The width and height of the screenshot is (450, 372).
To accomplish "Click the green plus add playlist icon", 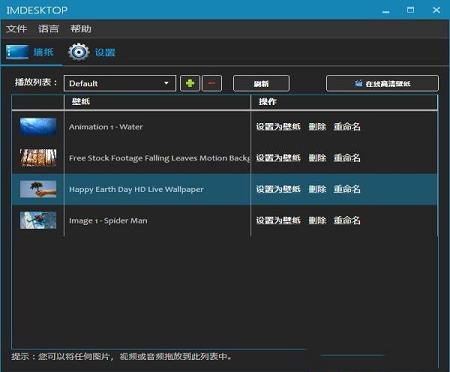I will [x=190, y=83].
